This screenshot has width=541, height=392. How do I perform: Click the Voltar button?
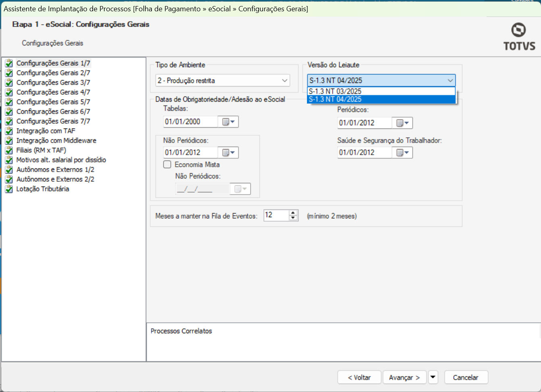(359, 377)
